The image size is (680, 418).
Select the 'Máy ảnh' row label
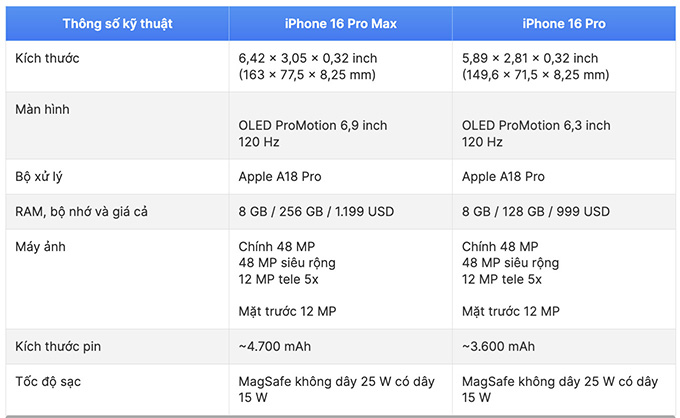[x=41, y=246]
